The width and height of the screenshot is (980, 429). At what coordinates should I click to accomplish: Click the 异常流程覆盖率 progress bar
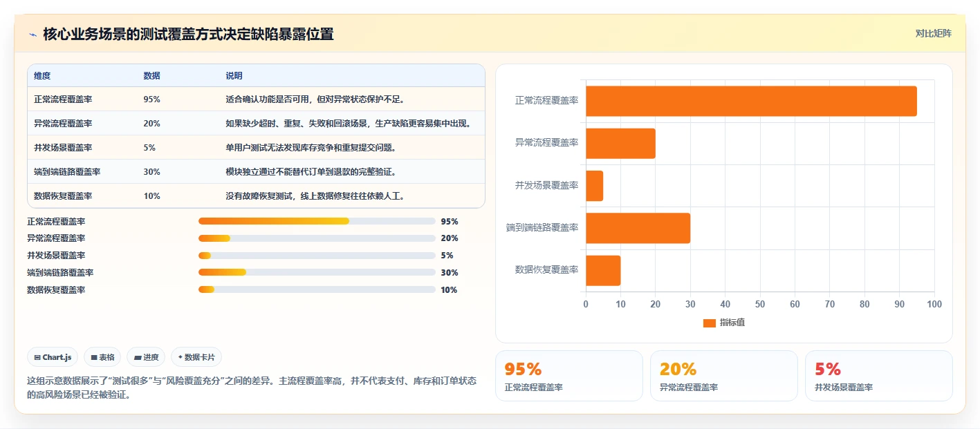[x=317, y=238]
